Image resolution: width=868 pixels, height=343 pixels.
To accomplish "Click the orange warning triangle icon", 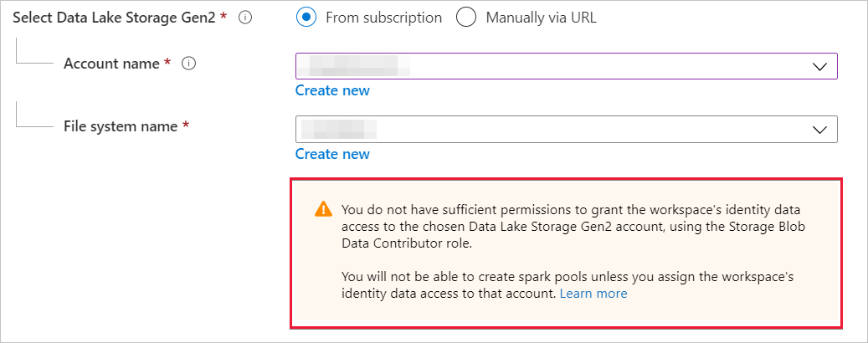I will tap(323, 210).
